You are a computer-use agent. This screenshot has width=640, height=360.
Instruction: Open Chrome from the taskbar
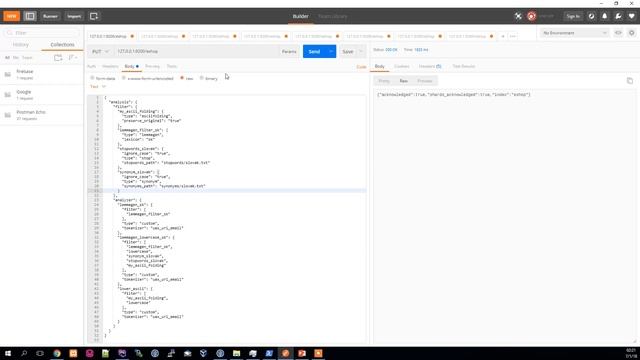click(57, 353)
